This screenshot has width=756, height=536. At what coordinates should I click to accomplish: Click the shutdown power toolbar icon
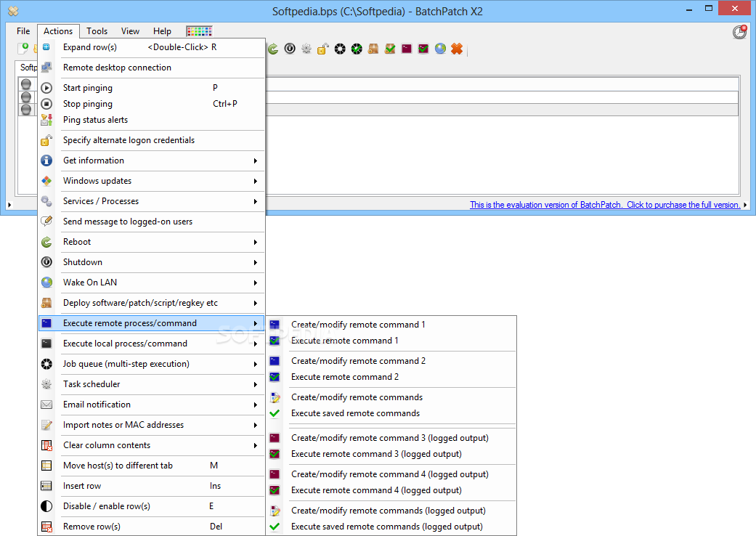(x=290, y=49)
